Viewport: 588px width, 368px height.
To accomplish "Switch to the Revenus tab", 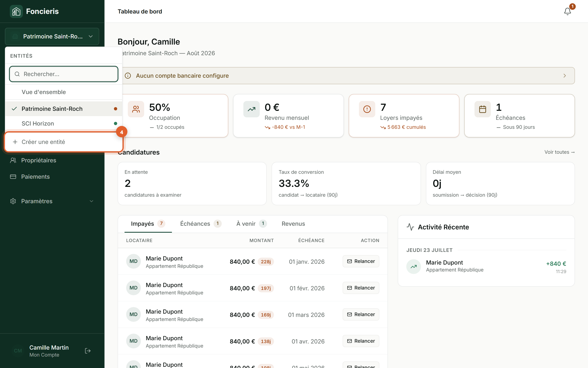I will (293, 224).
